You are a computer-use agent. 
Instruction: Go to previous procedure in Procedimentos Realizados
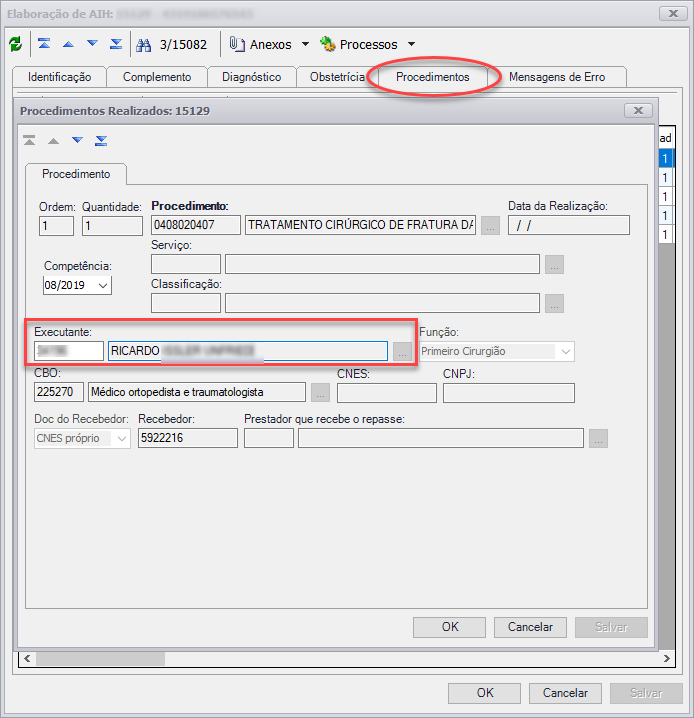point(54,141)
